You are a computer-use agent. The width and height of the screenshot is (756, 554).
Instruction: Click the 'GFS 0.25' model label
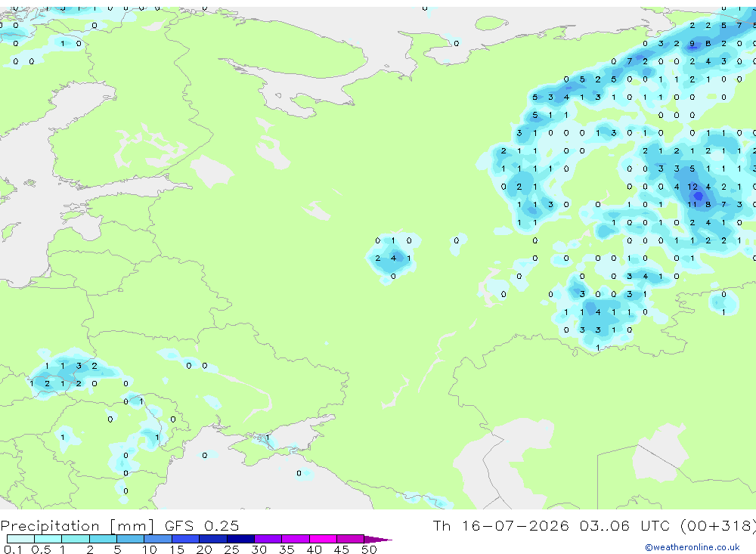tap(202, 525)
